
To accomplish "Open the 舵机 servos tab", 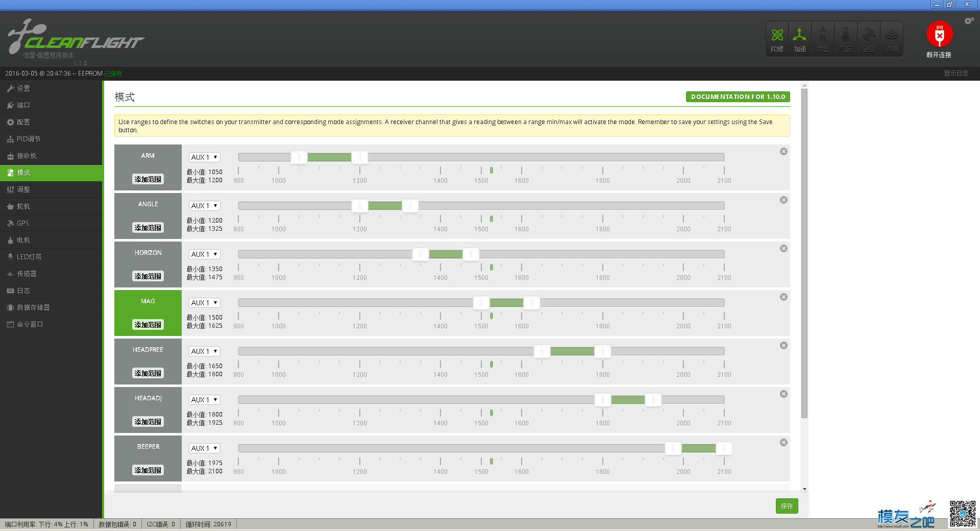I will point(51,206).
